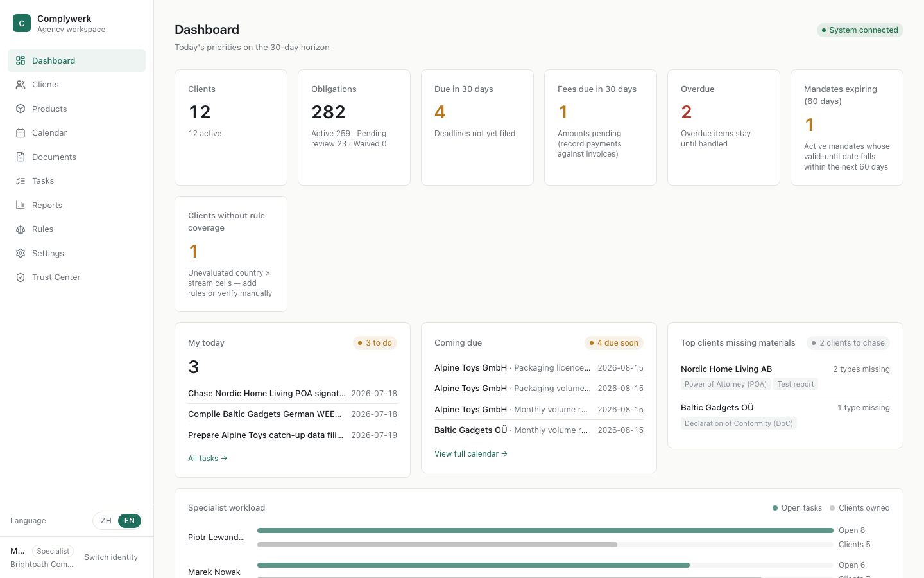This screenshot has height=578, width=924.
Task: Go to the Clients page
Action: [76, 85]
